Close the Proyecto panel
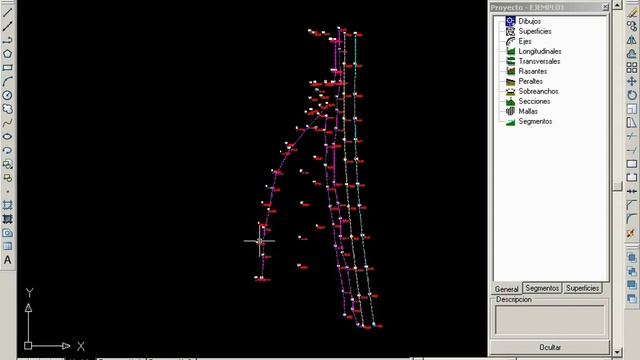This screenshot has height=360, width=640. 605,7
